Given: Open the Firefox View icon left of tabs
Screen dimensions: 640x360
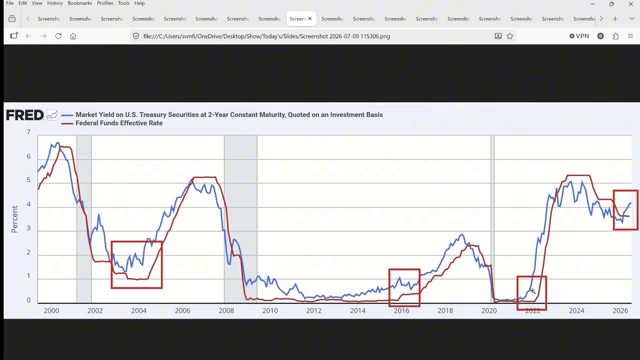Looking at the screenshot, I should pyautogui.click(x=12, y=19).
